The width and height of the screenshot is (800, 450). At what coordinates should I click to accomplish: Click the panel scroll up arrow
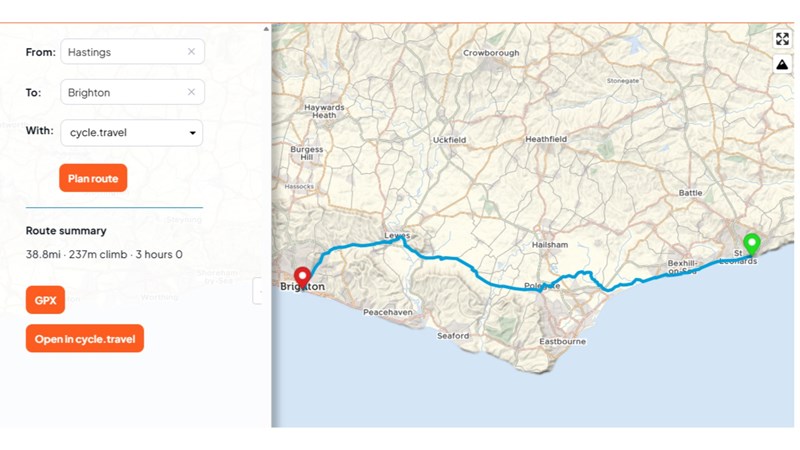(x=266, y=29)
